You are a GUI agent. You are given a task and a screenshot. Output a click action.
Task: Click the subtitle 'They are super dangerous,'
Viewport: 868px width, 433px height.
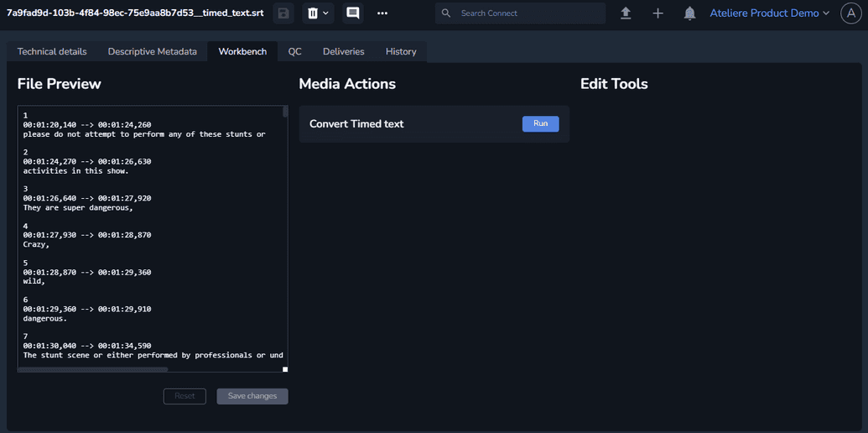point(78,208)
